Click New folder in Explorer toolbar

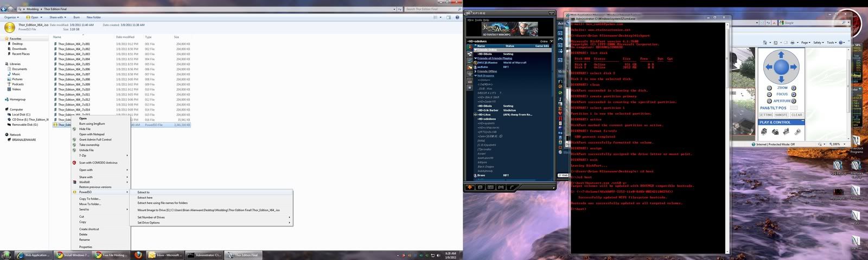tap(93, 17)
